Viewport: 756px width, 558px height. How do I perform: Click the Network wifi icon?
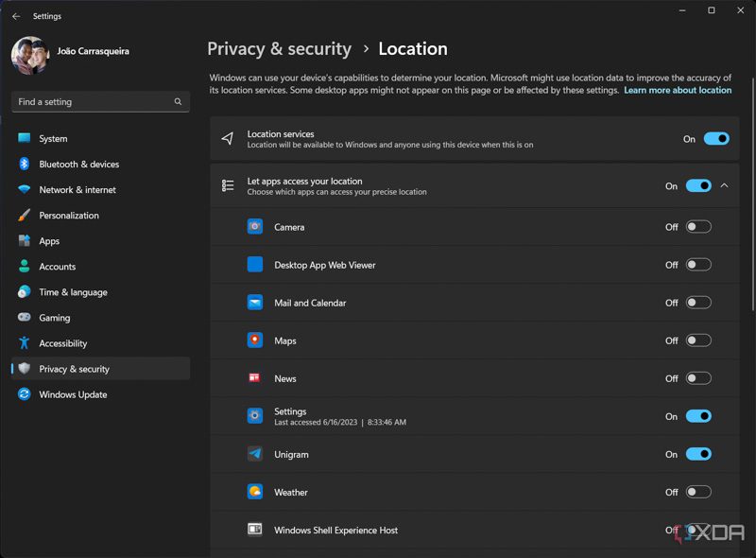coord(25,190)
